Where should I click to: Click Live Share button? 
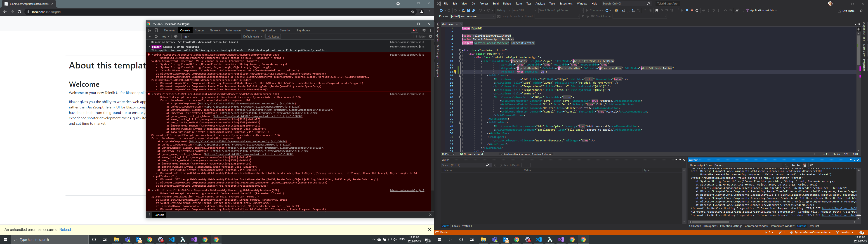coord(846,11)
